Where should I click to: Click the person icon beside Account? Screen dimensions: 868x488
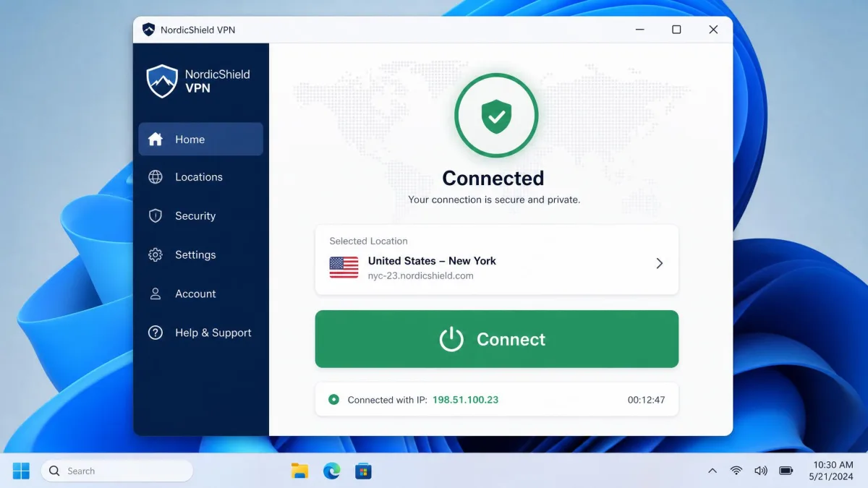click(156, 294)
